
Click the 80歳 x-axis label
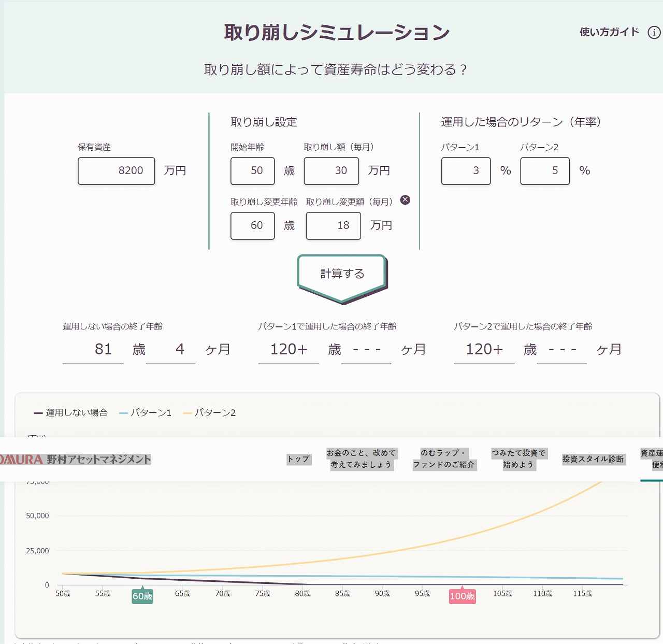tap(302, 594)
